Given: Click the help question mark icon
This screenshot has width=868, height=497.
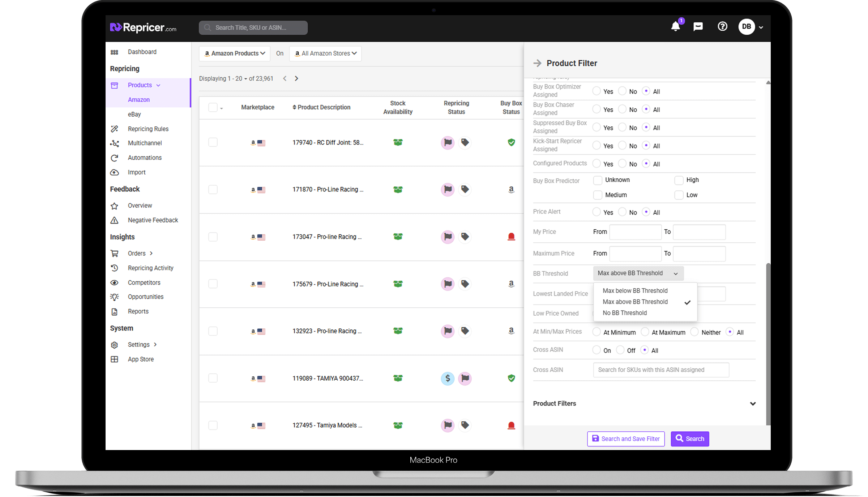Looking at the screenshot, I should click(722, 26).
